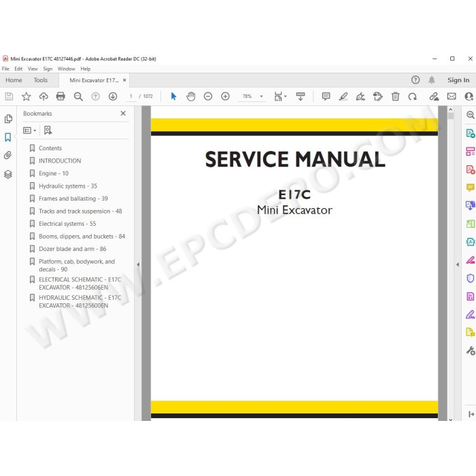476x476 pixels.
Task: Go to next page arrow
Action: click(113, 97)
